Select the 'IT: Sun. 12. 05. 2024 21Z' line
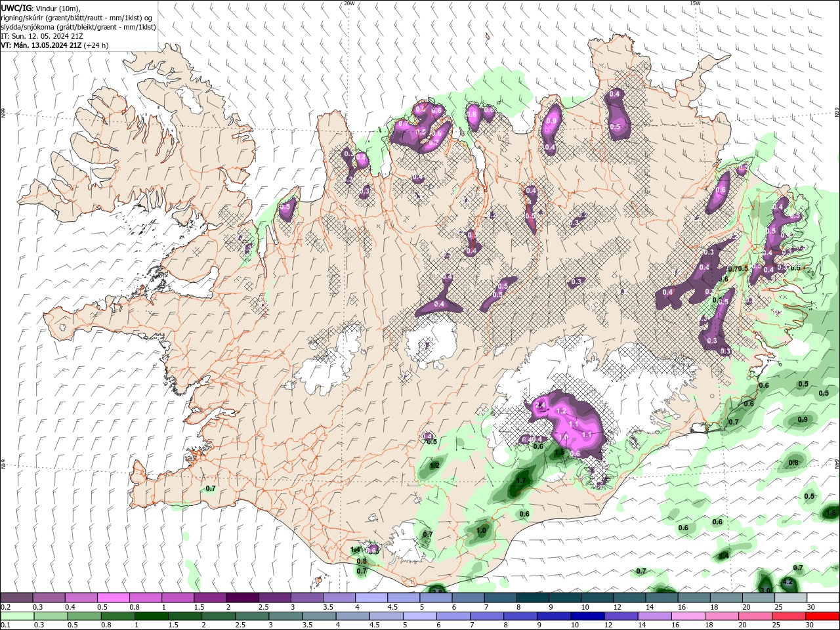 [43, 36]
